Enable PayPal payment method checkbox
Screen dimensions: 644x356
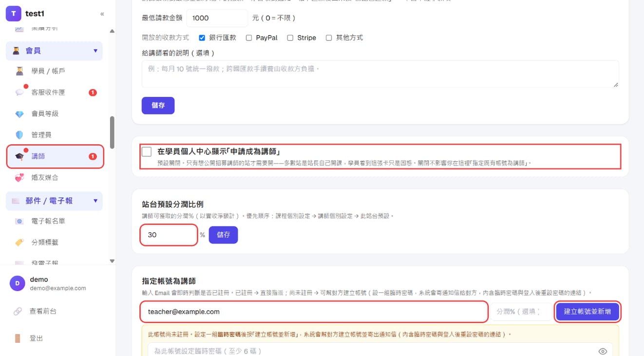pyautogui.click(x=249, y=38)
